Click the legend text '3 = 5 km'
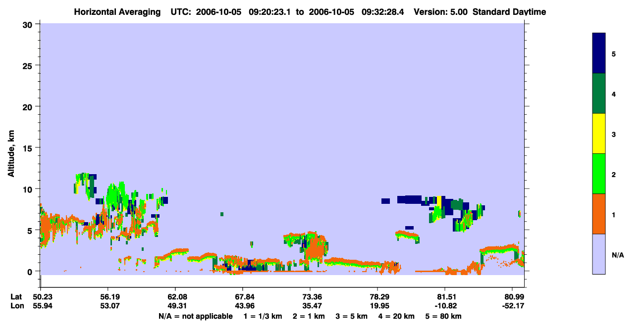Screen dimensions: 644x330 (x=351, y=316)
